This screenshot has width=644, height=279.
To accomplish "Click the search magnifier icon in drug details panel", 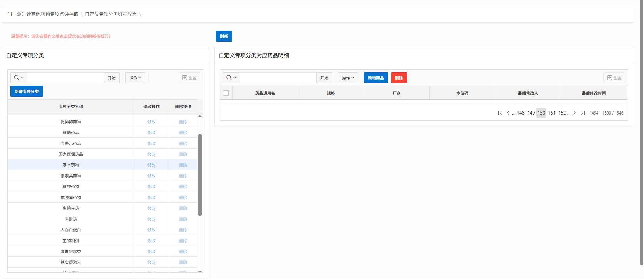I will pyautogui.click(x=229, y=78).
